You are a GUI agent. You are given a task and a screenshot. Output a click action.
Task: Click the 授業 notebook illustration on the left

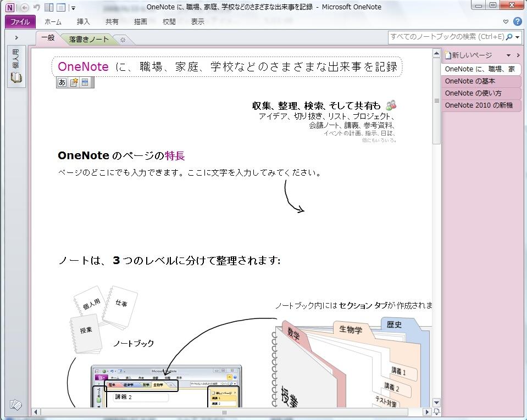click(x=86, y=334)
